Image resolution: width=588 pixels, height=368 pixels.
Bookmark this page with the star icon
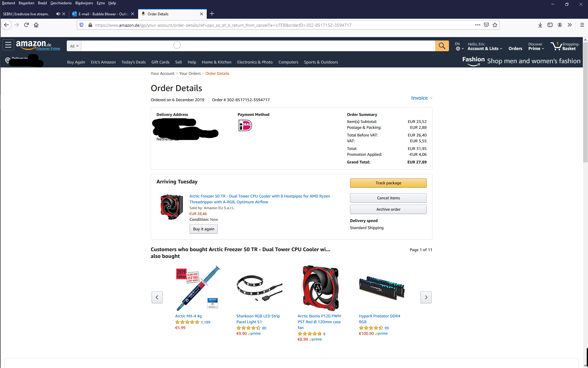point(495,25)
